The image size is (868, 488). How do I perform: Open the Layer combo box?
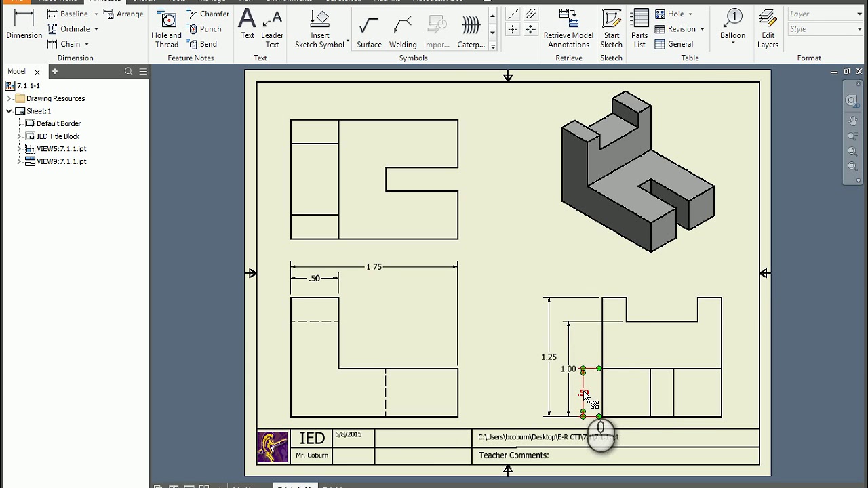(825, 14)
